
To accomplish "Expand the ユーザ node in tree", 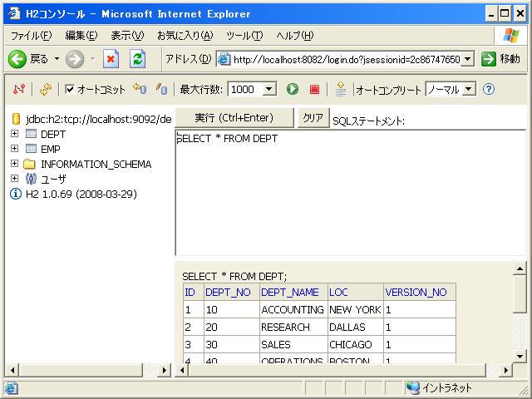I will click(15, 179).
